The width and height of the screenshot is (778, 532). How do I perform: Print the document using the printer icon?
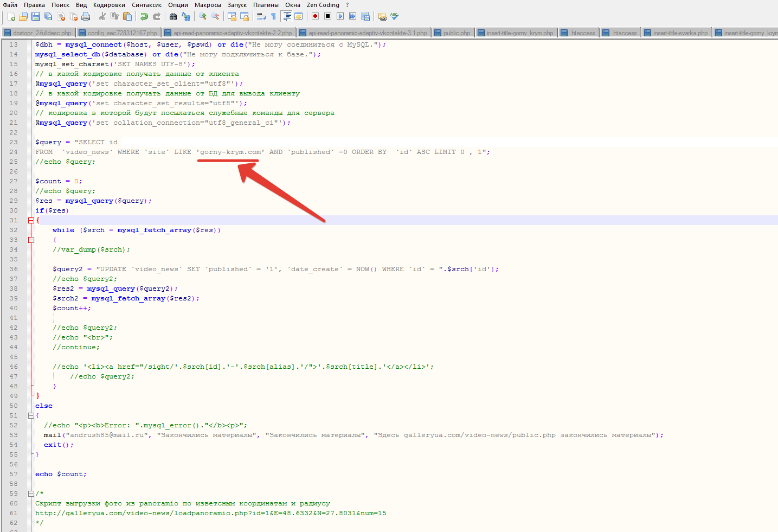86,16
